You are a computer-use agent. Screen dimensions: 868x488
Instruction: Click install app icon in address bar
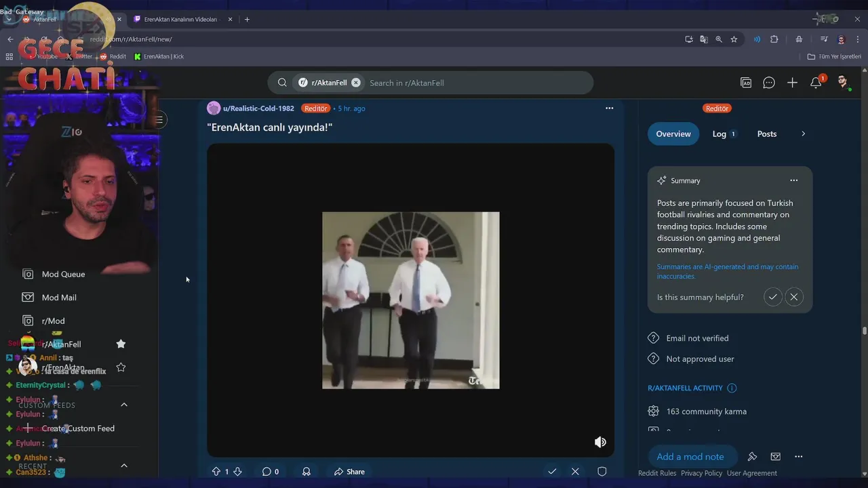click(x=689, y=39)
